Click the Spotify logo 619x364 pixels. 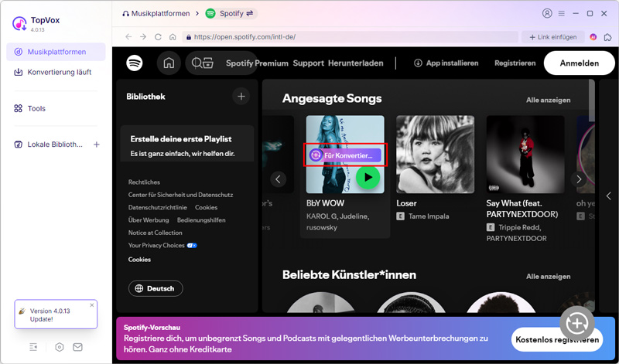[x=135, y=63]
